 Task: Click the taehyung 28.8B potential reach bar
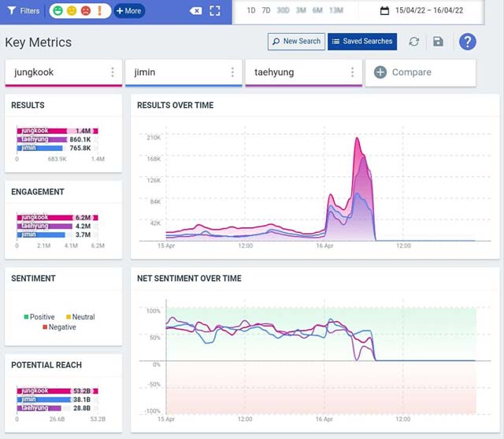[39, 408]
